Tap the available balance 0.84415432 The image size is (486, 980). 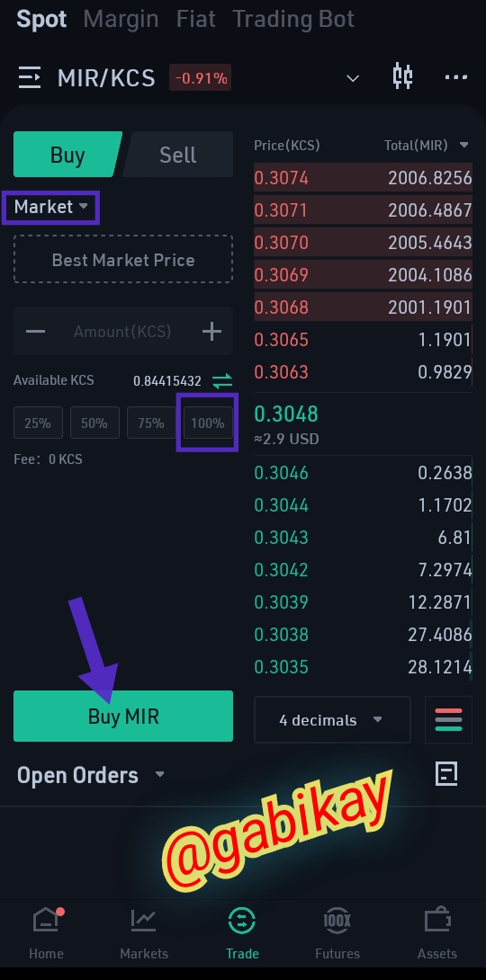(167, 380)
